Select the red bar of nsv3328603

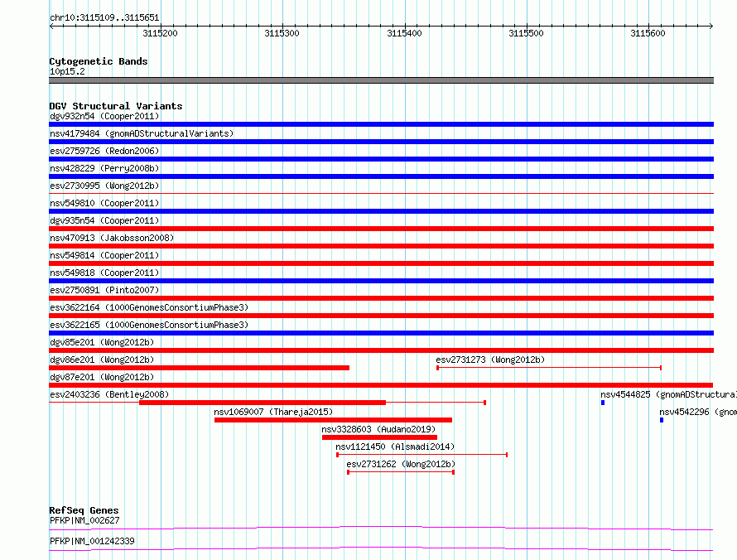point(379,437)
